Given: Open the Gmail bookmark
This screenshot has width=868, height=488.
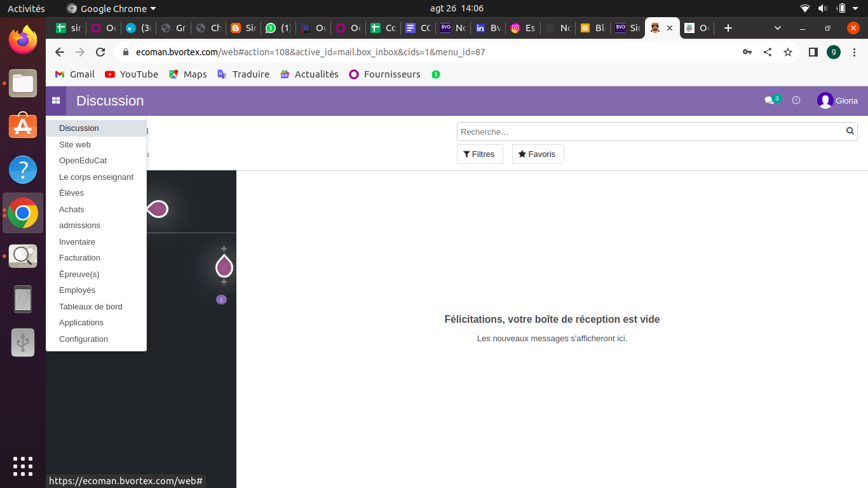Looking at the screenshot, I should [75, 74].
